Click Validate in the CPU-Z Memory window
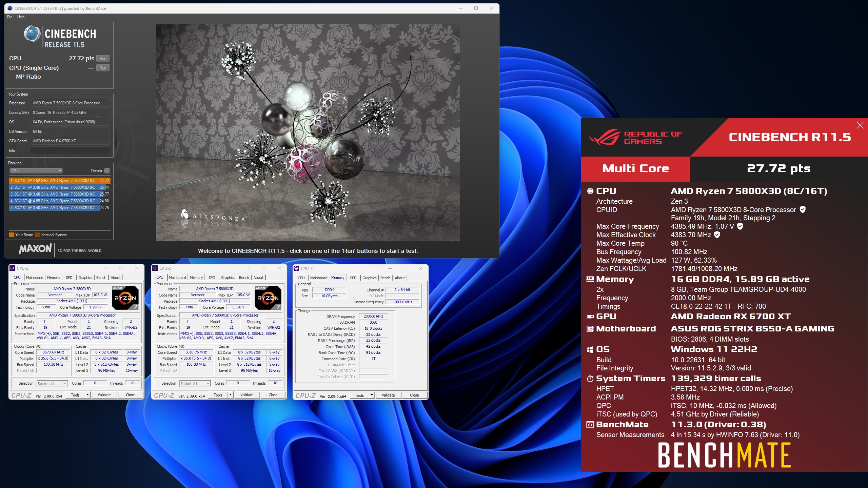 388,395
